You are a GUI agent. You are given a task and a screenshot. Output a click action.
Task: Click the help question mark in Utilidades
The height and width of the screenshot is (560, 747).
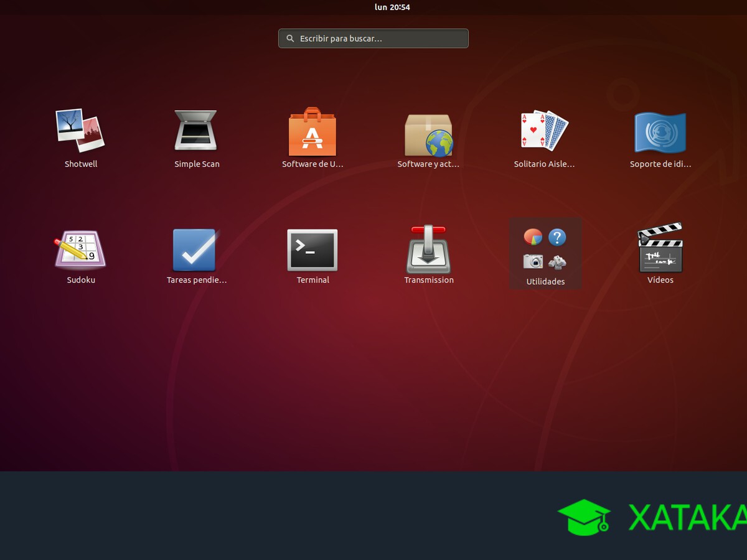click(557, 237)
